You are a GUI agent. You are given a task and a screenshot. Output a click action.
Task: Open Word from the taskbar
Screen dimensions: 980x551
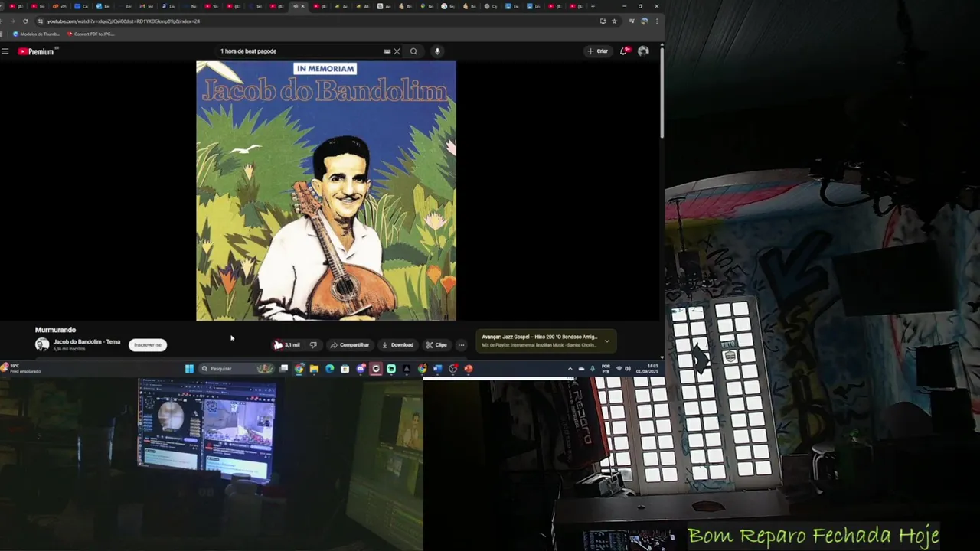point(437,368)
